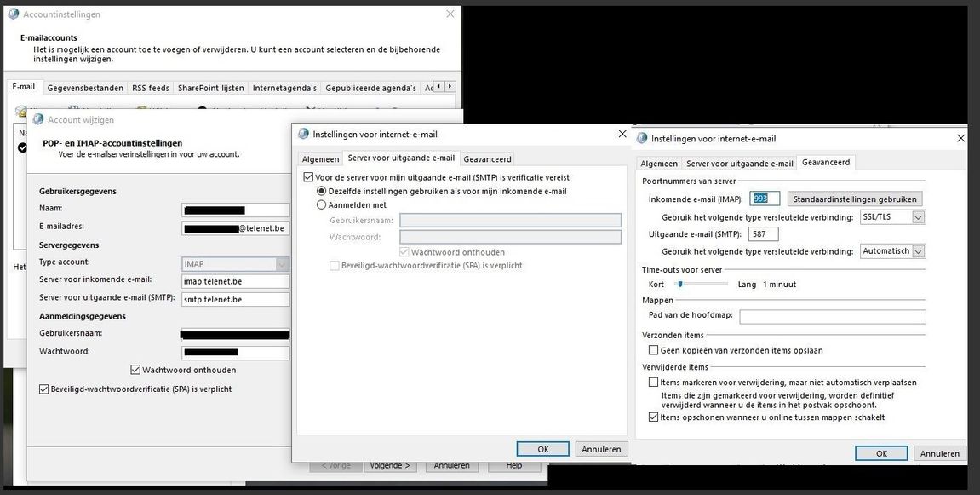Viewport: 980px width, 495px height.
Task: Select the 'Aanmelden met' radio button
Action: [x=321, y=204]
